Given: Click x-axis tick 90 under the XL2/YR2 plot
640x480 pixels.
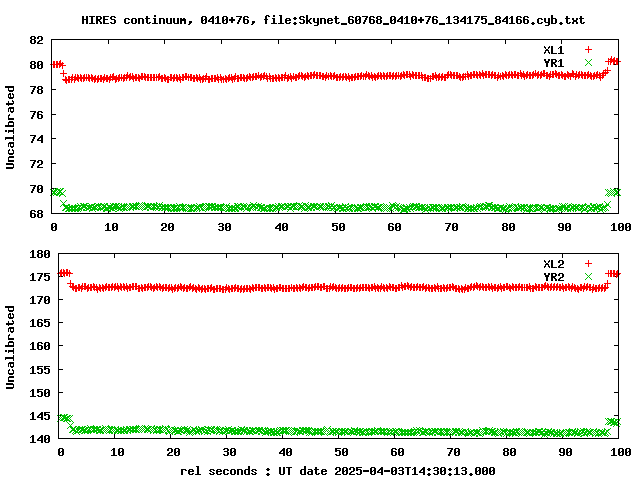Looking at the screenshot, I should (566, 452).
